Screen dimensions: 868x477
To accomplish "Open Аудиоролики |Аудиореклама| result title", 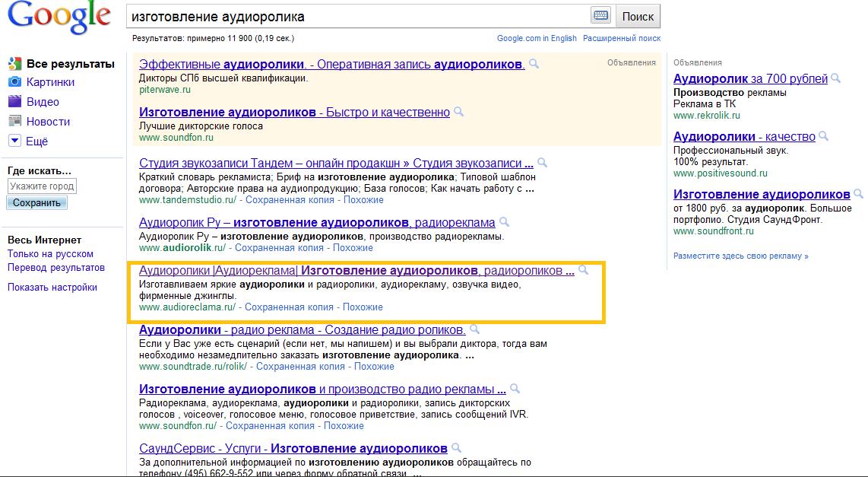I will [356, 271].
